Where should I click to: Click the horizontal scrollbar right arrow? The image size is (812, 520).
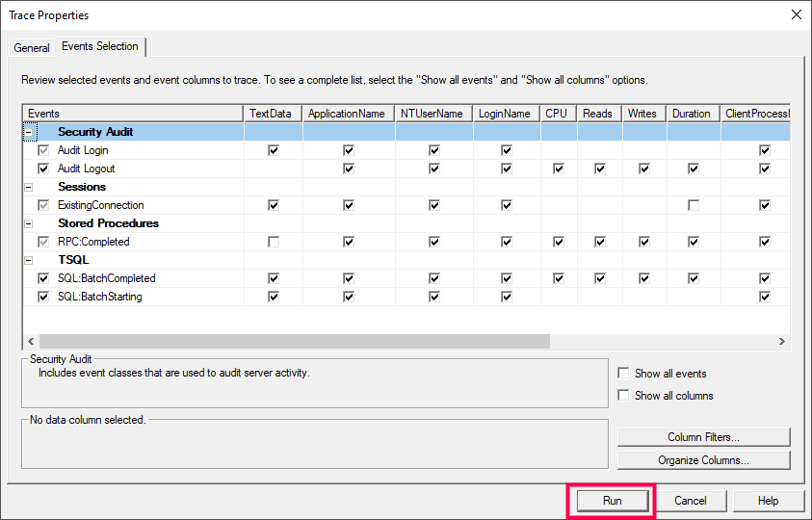pos(781,341)
